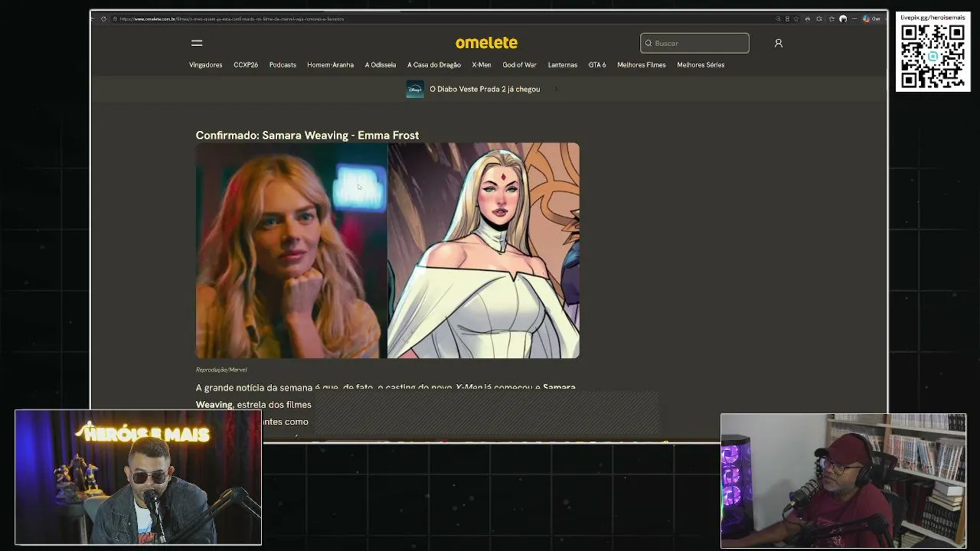This screenshot has height=551, width=980.
Task: Click the livepix QR code
Action: (x=933, y=57)
